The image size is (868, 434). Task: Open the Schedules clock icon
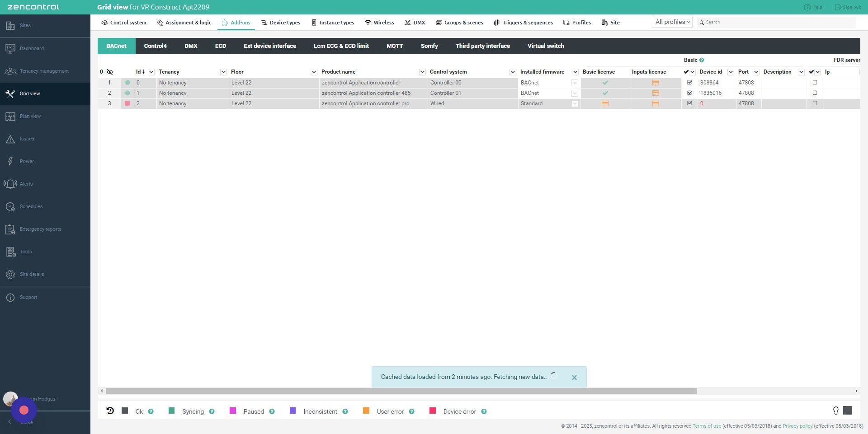pyautogui.click(x=10, y=206)
